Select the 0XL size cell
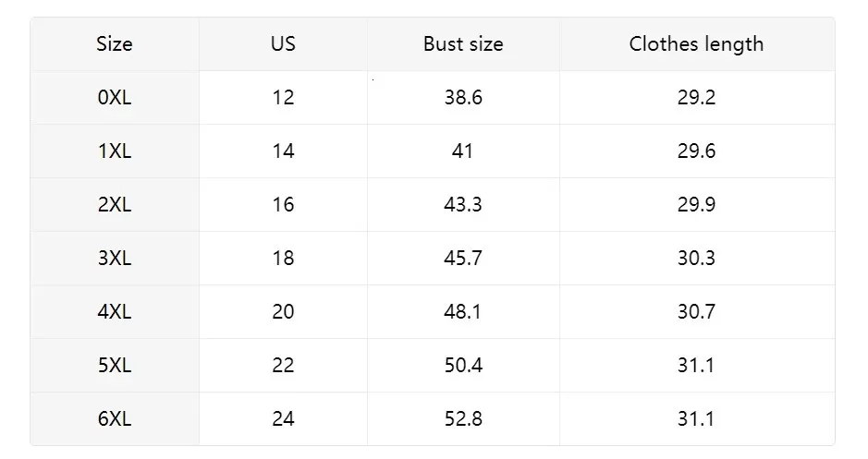The height and width of the screenshot is (459, 868). (115, 97)
